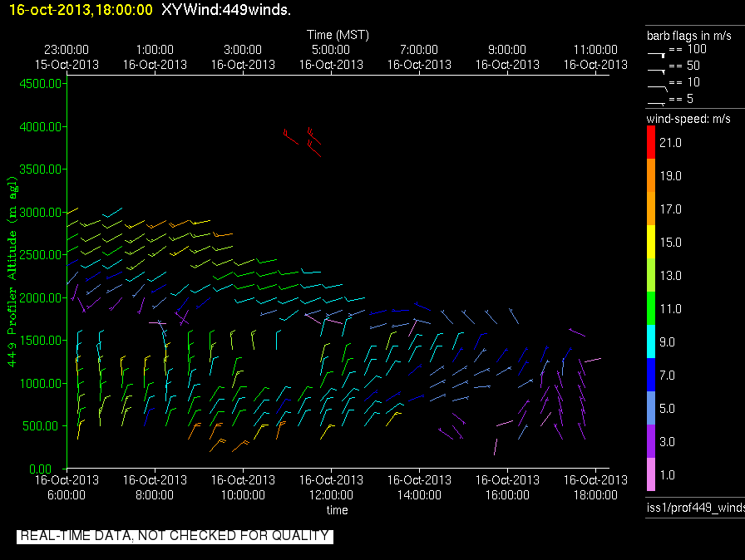Screen dimensions: 745x560
Task: Click the '23:00:00 15-Oct-2013' top axis tick label
Action: 67,57
